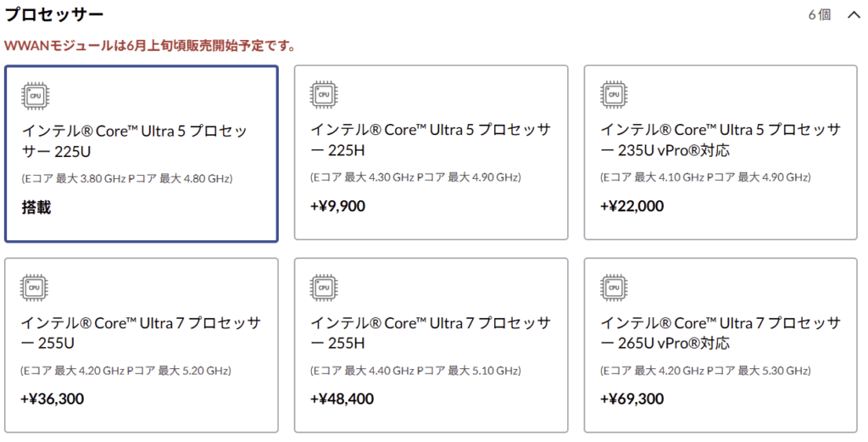The image size is (868, 442).
Task: Click CPU icon on Ultra 5 225U card
Action: click(x=36, y=96)
